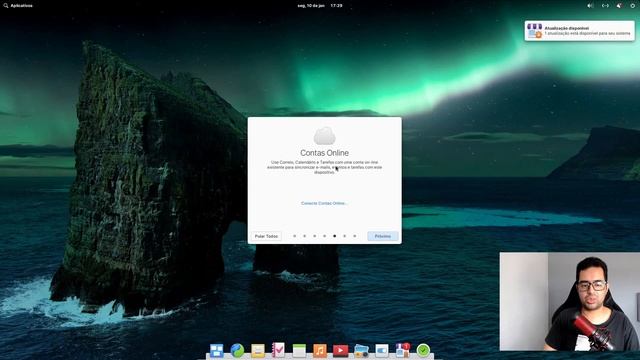Launch the Videos app with red play icon
The image size is (640, 360).
pyautogui.click(x=340, y=351)
